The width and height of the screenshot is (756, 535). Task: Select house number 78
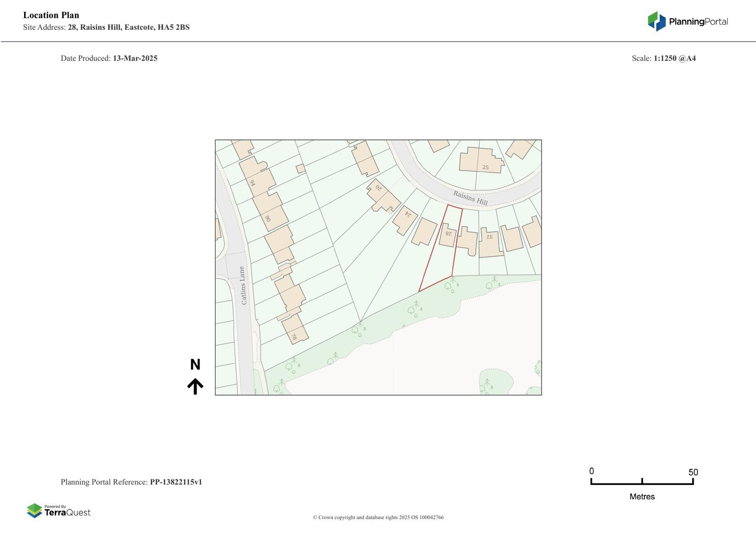click(295, 330)
